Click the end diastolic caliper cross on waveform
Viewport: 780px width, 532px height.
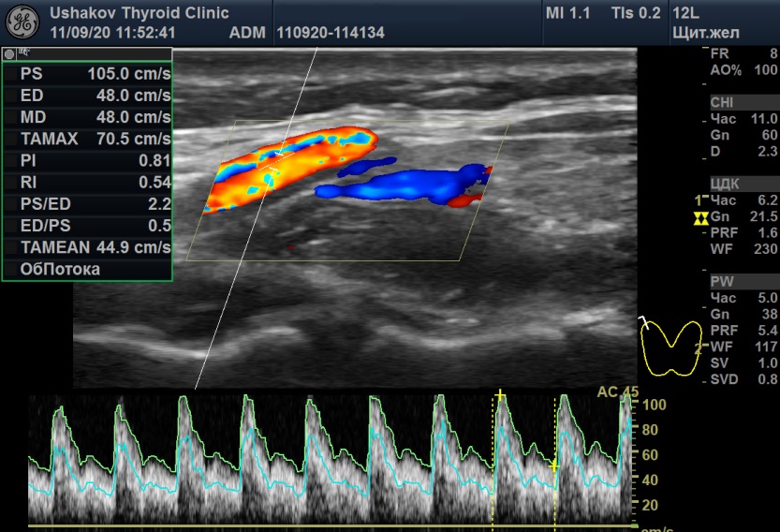point(554,464)
